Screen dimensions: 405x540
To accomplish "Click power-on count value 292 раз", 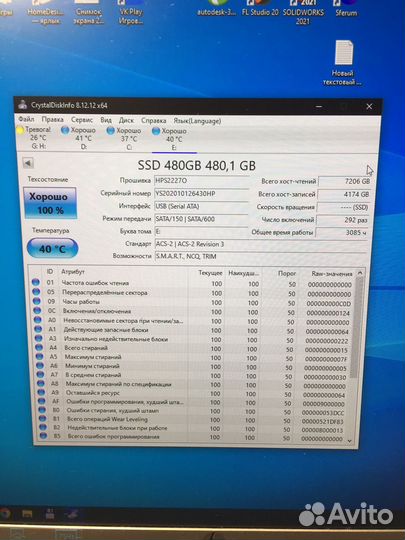I will pos(343,220).
